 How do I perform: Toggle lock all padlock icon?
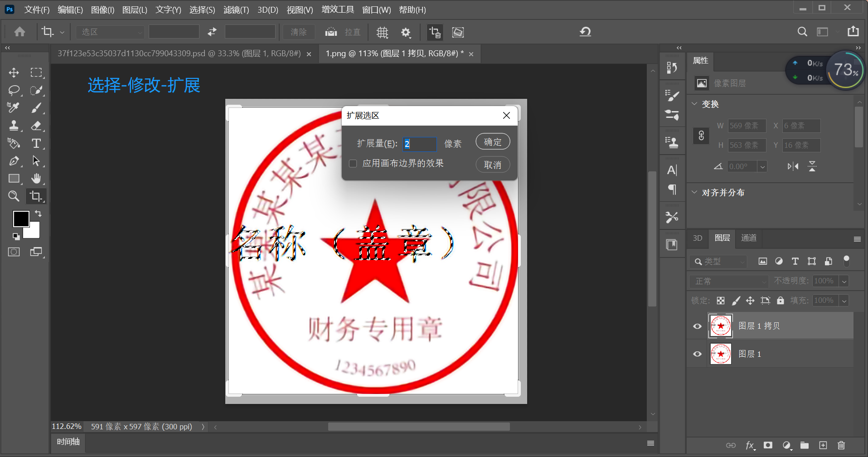781,301
